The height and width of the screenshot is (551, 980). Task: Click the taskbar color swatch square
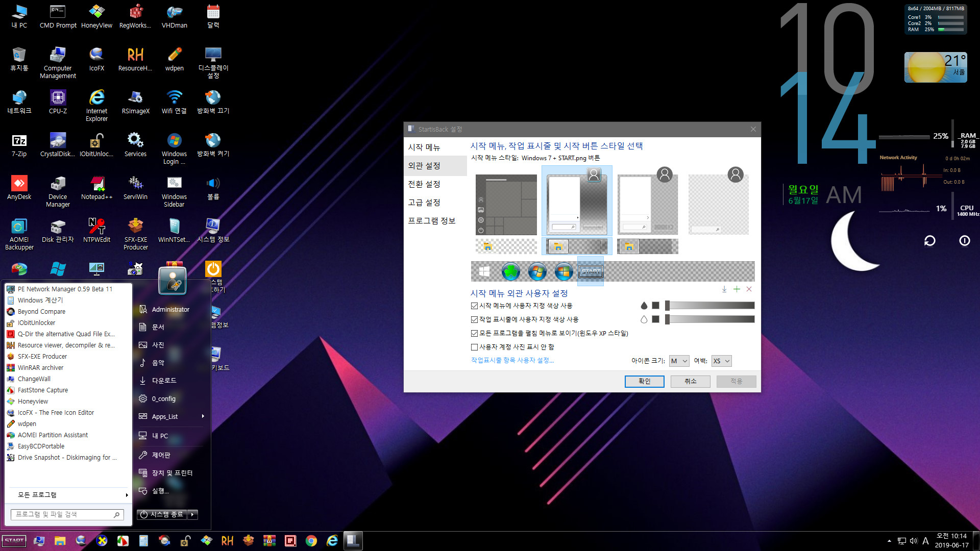655,319
